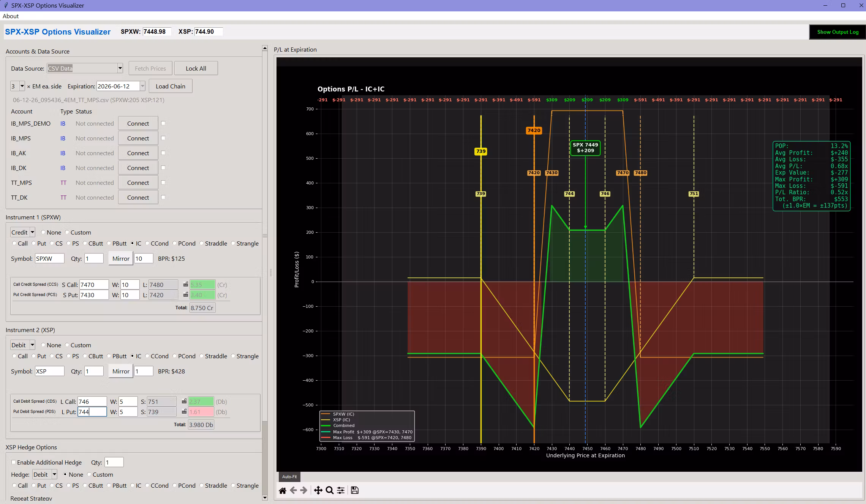Click the Mirror button in Instrument 1 (SPXW)
The height and width of the screenshot is (504, 866).
click(x=121, y=258)
